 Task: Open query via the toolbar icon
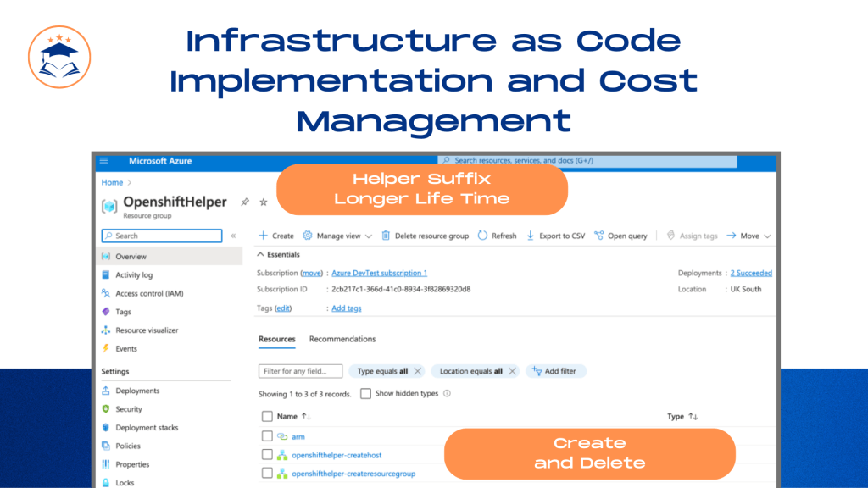[x=599, y=236]
